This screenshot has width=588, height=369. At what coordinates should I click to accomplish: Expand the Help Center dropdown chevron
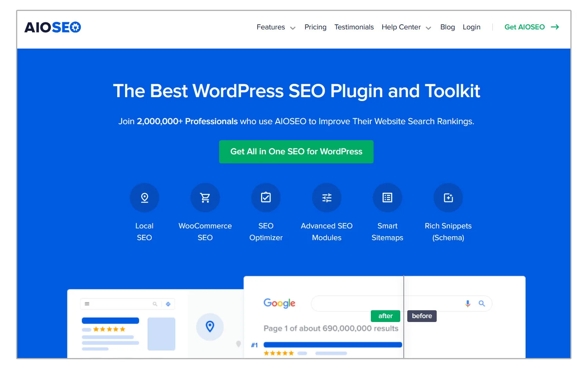(428, 28)
